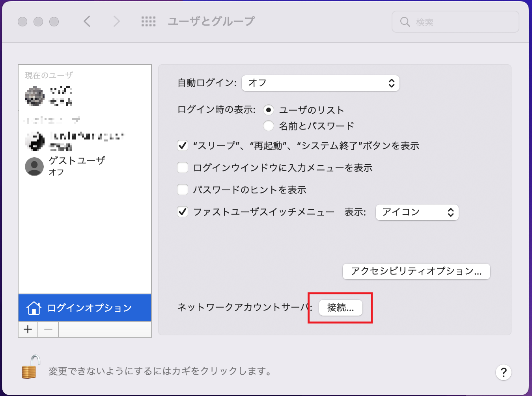Click the magnifying glass search icon
The width and height of the screenshot is (532, 396).
coord(405,22)
